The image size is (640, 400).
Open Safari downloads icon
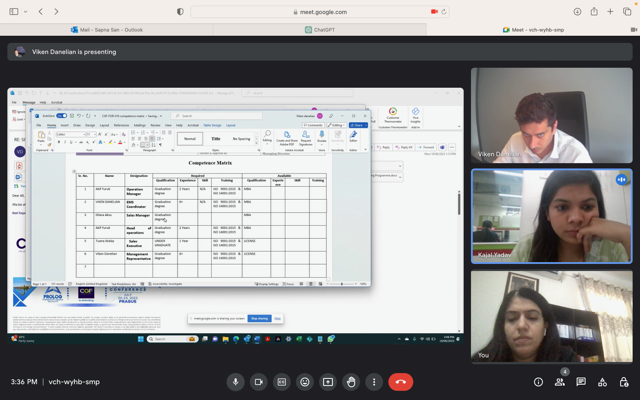pyautogui.click(x=577, y=11)
